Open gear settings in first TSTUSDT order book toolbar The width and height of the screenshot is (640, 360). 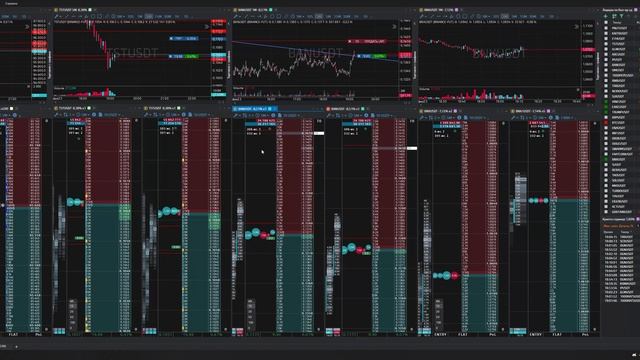(x=94, y=115)
